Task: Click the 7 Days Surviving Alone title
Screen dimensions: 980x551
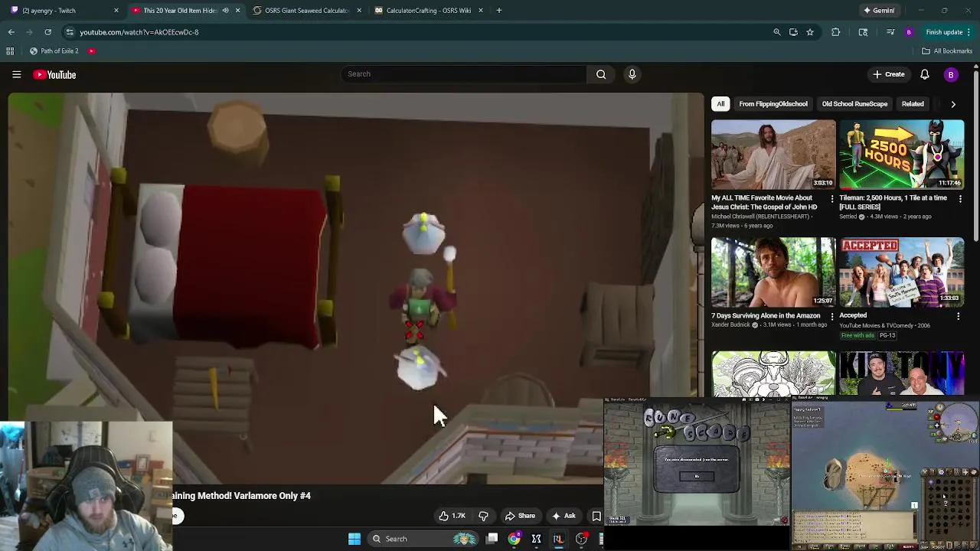Action: coord(766,315)
